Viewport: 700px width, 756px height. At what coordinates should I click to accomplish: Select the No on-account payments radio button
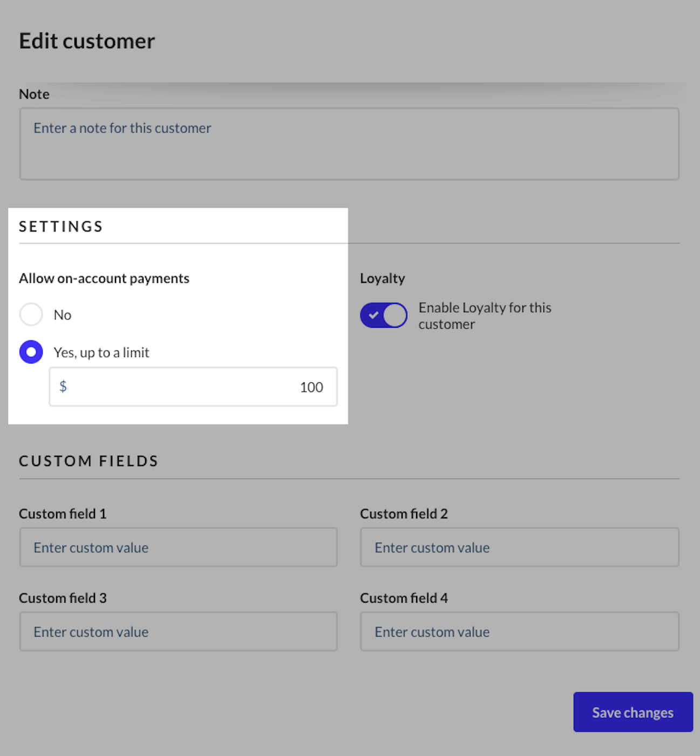31,314
